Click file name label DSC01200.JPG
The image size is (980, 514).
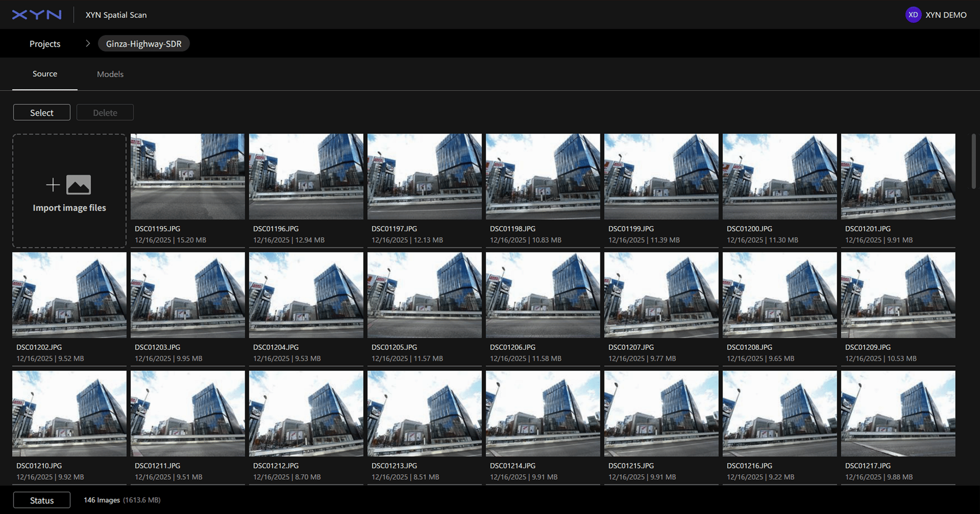point(749,229)
